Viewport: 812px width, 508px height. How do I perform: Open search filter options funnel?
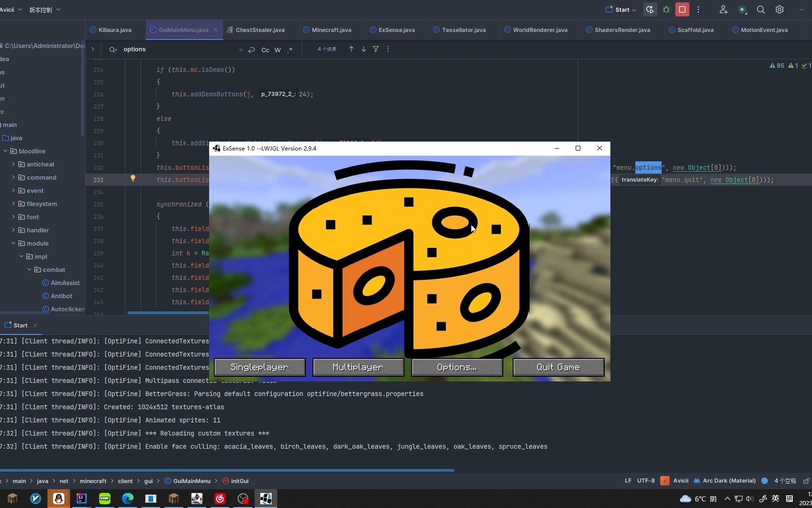pyautogui.click(x=376, y=49)
